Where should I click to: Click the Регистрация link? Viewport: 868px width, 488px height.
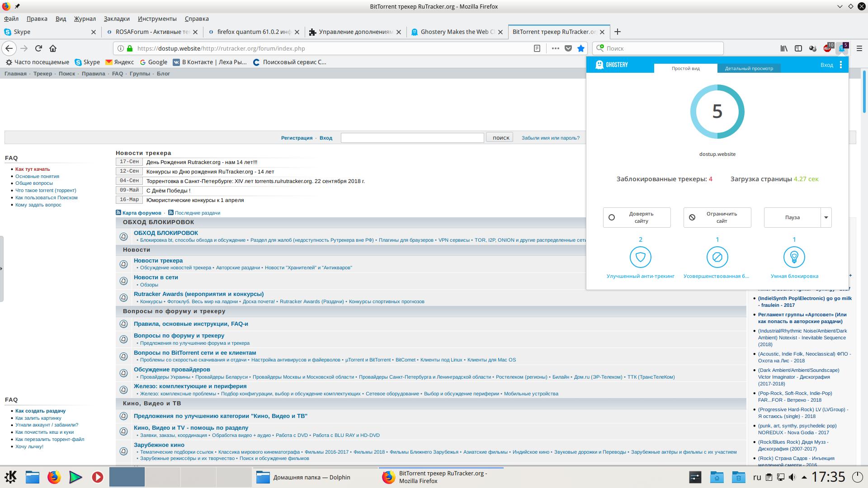297,138
